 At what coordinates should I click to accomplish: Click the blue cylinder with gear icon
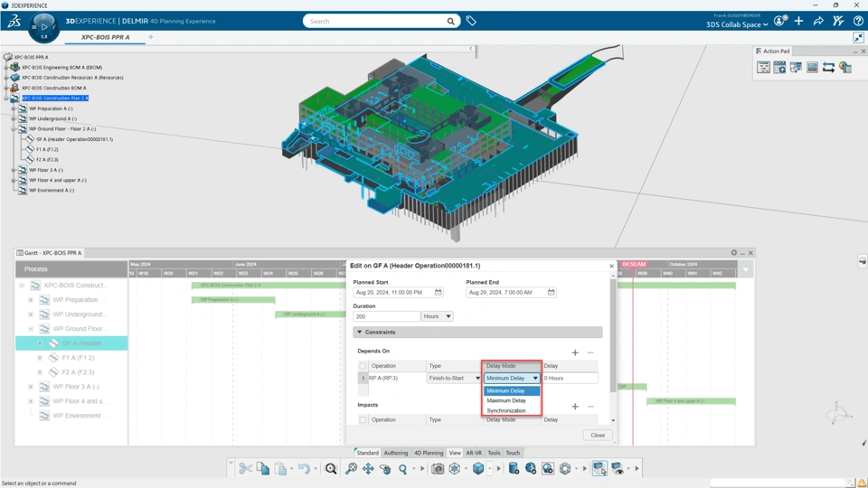[x=514, y=469]
